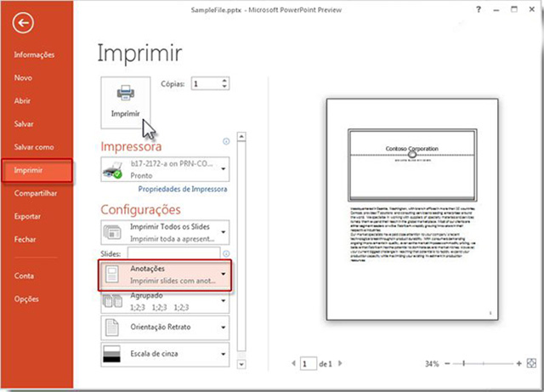Click the info icon beside Slides field
The height and width of the screenshot is (392, 544).
click(227, 253)
